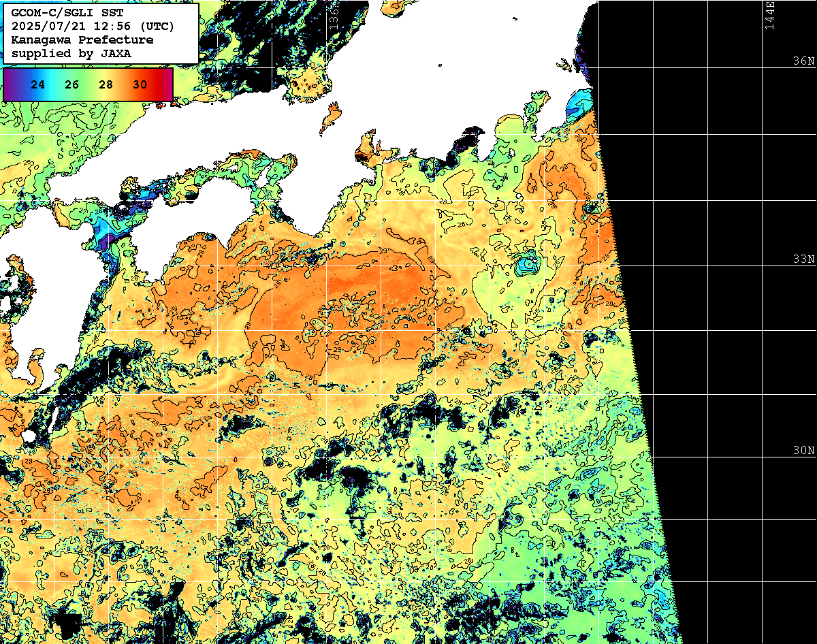Click the "24" label on color scale
Screen dimensions: 817x644
[x=38, y=84]
